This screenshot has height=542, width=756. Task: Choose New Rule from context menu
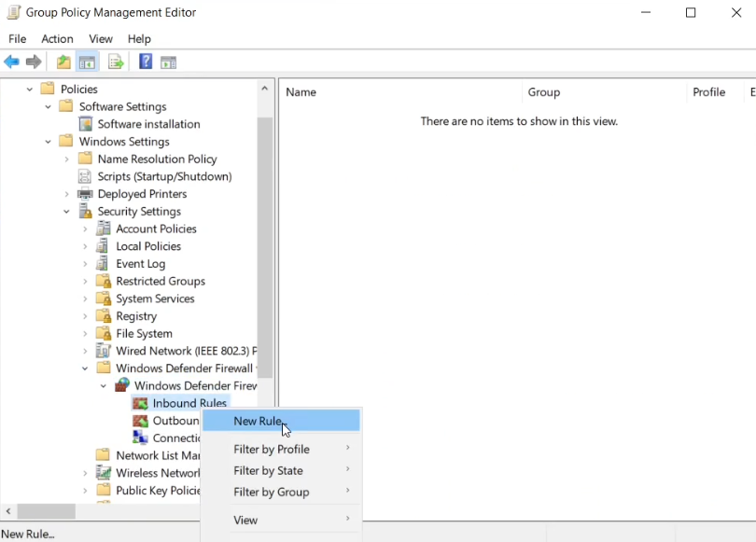(258, 421)
